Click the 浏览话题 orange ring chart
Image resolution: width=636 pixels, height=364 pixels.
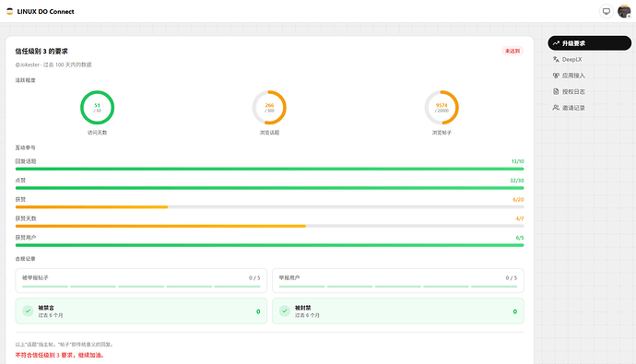pos(269,108)
